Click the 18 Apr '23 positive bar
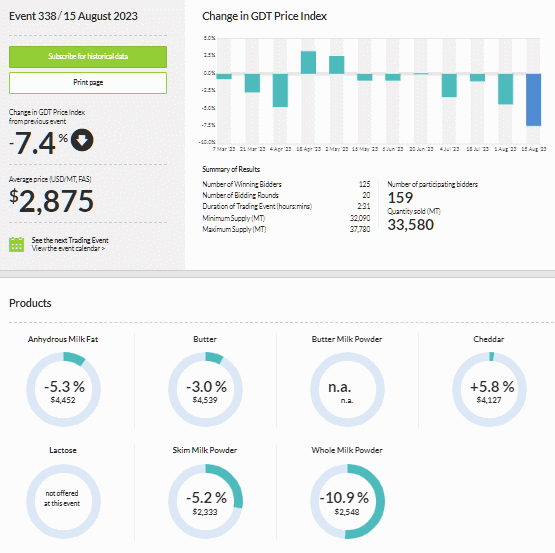This screenshot has height=553, width=555. 308,62
